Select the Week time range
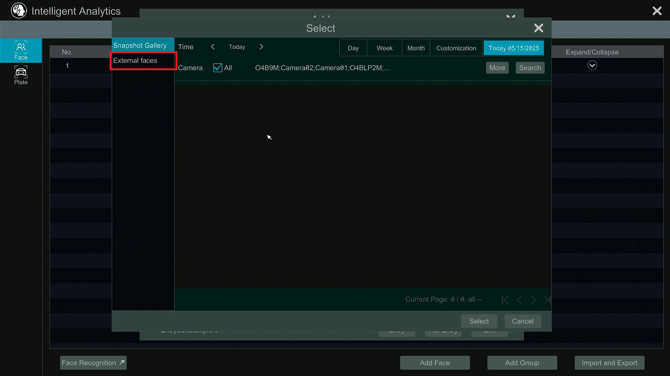This screenshot has height=376, width=670. click(x=384, y=48)
